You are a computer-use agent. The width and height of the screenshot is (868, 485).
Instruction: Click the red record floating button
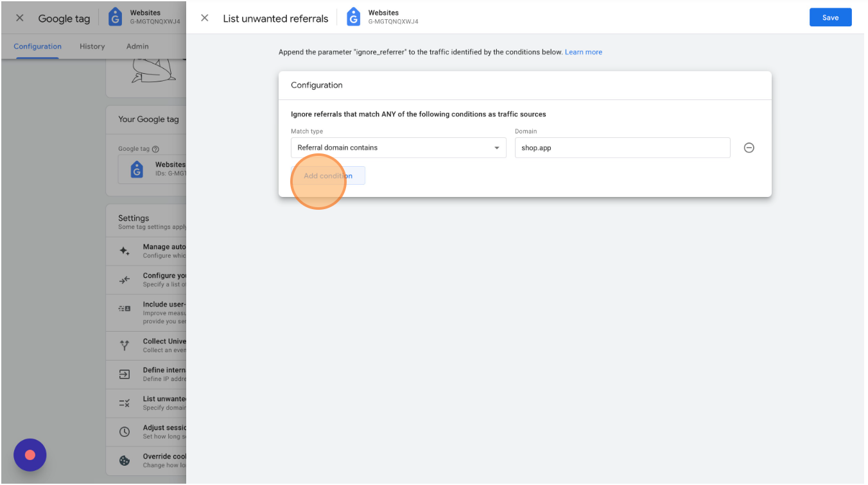point(30,455)
